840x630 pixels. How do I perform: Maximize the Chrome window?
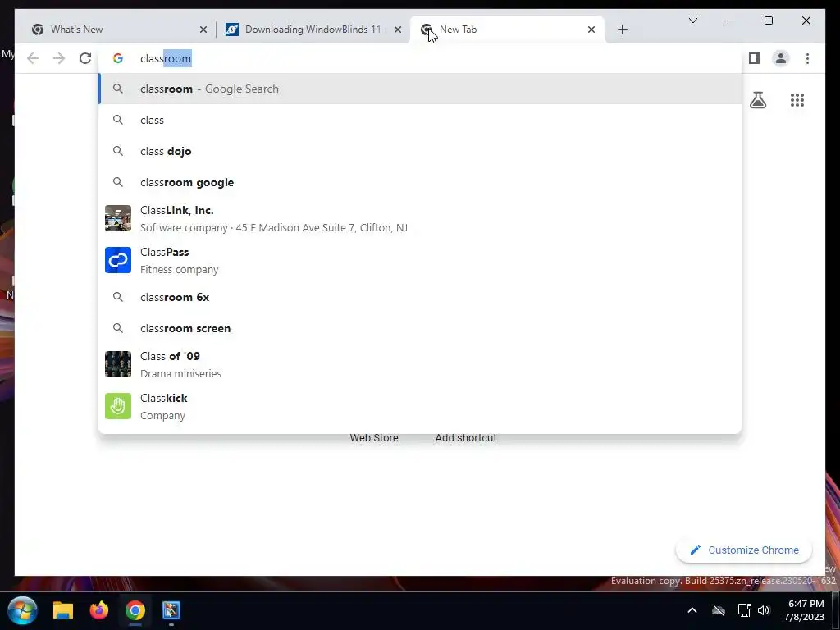tap(768, 21)
